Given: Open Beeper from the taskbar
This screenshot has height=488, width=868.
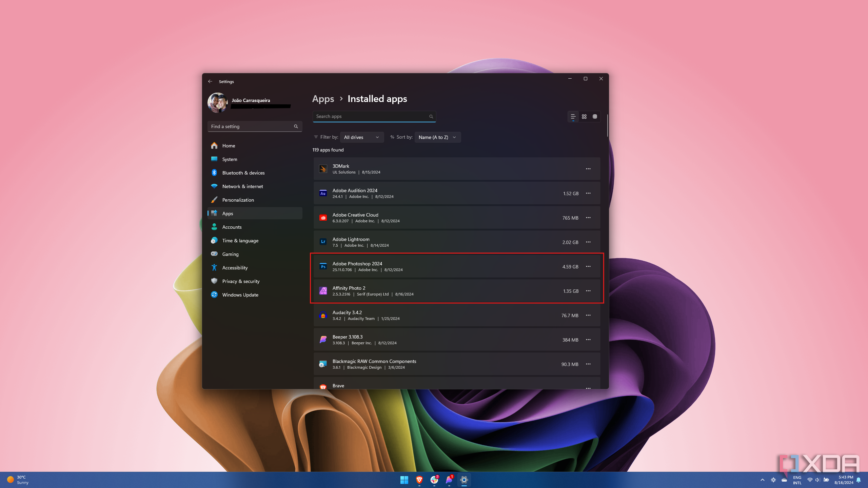Looking at the screenshot, I should pyautogui.click(x=449, y=480).
